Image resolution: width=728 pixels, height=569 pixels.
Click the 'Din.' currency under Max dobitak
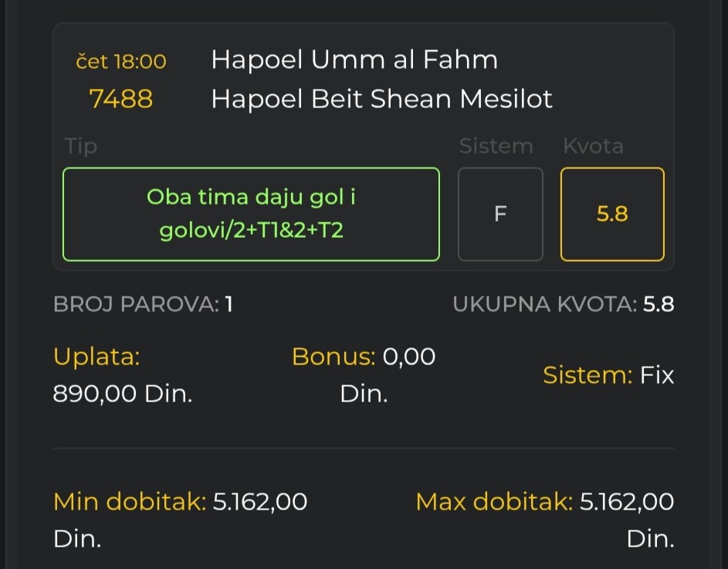pyautogui.click(x=650, y=539)
